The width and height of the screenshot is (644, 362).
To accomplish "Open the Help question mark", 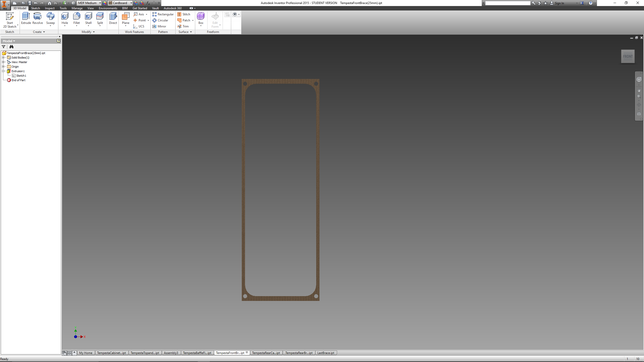I will click(x=591, y=3).
